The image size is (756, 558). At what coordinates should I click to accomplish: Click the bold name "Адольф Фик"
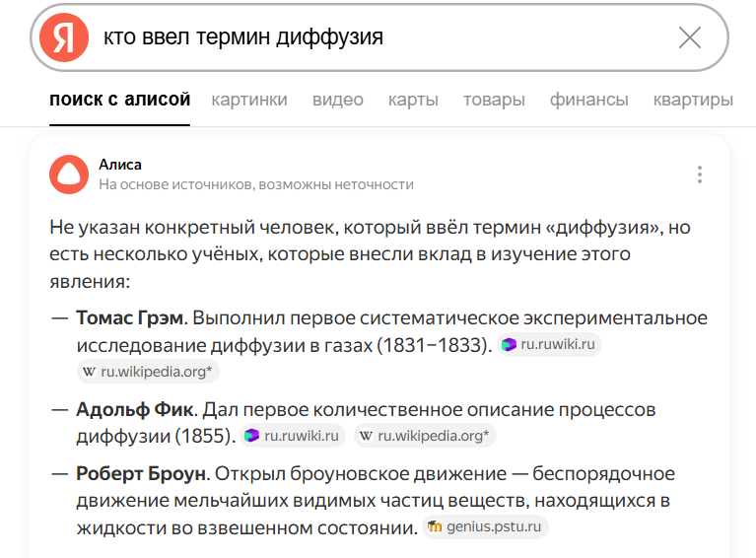tap(135, 409)
